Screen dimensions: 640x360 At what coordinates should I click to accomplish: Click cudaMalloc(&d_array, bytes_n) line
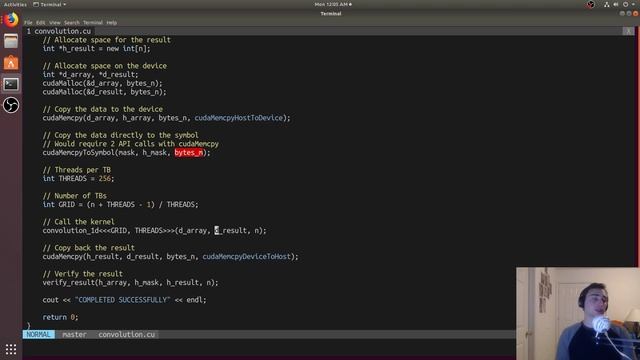[102, 83]
